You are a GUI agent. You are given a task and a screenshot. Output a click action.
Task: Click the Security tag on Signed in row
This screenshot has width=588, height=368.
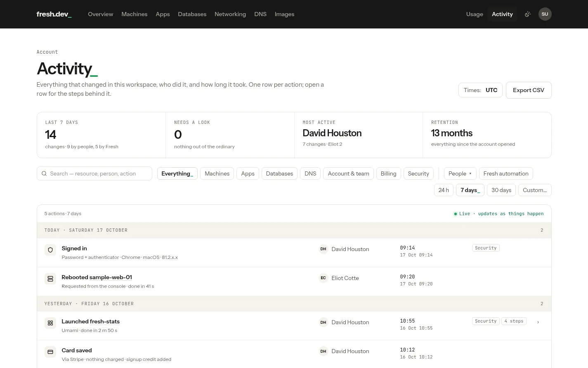pyautogui.click(x=486, y=248)
